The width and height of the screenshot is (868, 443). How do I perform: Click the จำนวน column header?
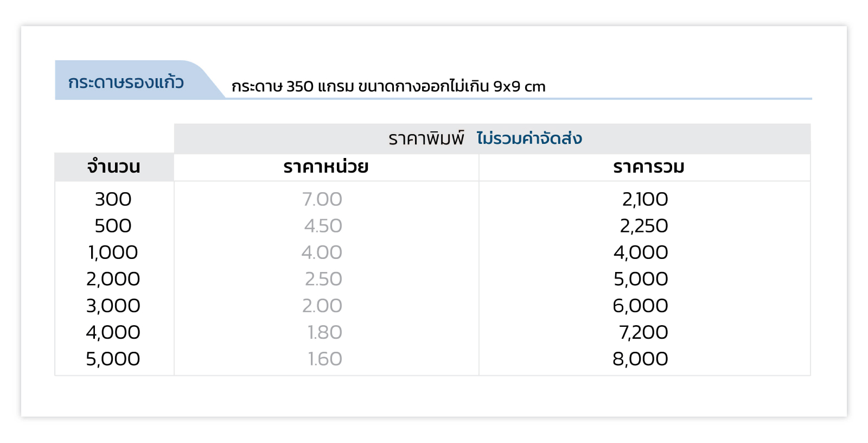(x=114, y=167)
